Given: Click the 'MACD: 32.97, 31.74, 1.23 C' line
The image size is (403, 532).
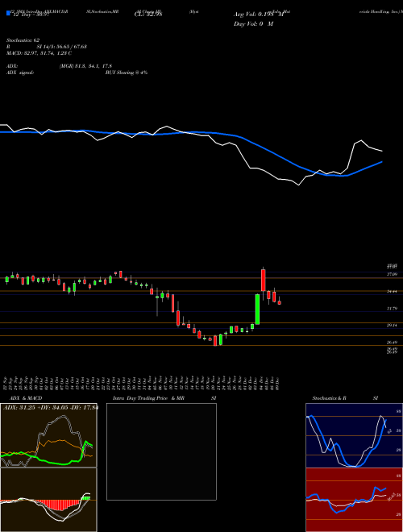Looking at the screenshot, I should coord(39,53).
